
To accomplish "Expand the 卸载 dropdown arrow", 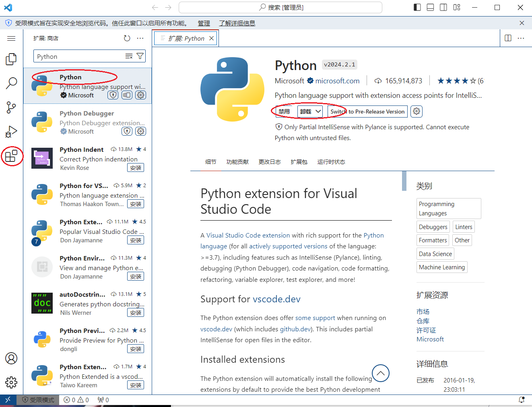I will coord(318,112).
